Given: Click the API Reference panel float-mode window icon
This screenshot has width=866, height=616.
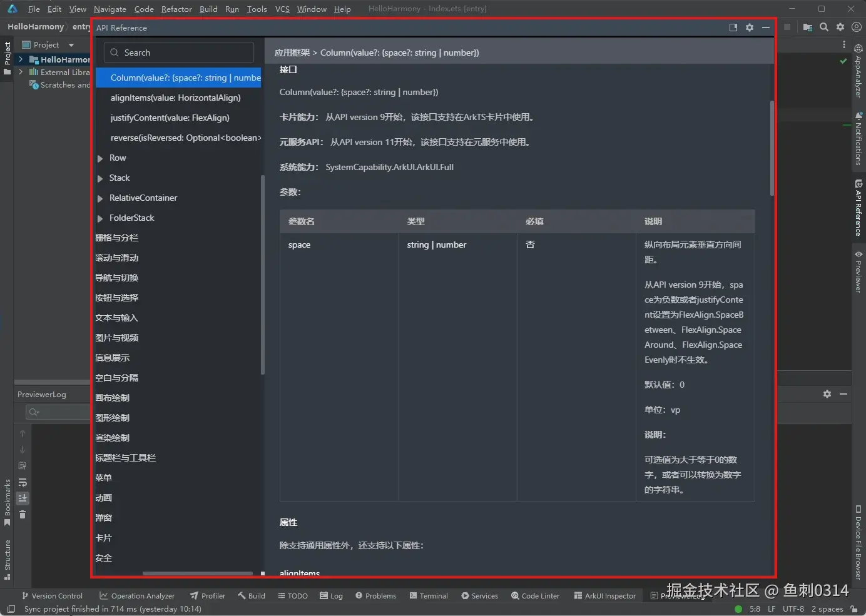Looking at the screenshot, I should [x=733, y=28].
